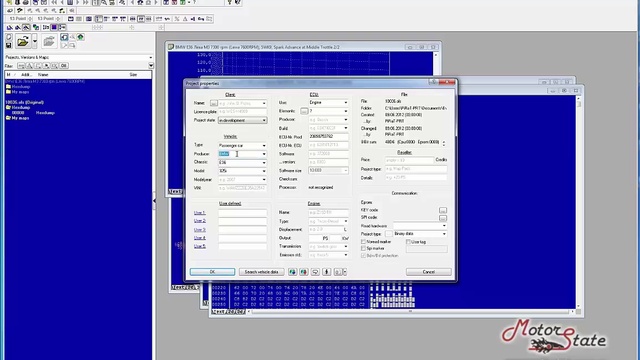Open the arrow beside the open-folder icon
Viewport: 640px width, 360px height.
click(x=35, y=41)
